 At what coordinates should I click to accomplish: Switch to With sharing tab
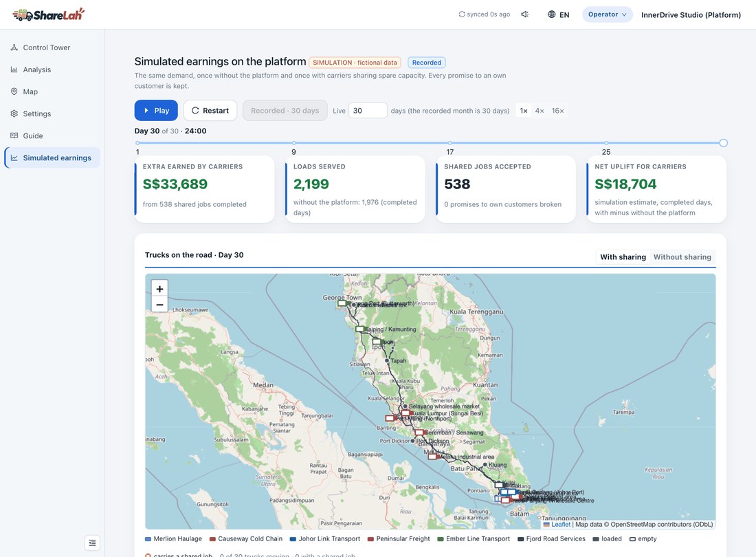[x=623, y=257]
